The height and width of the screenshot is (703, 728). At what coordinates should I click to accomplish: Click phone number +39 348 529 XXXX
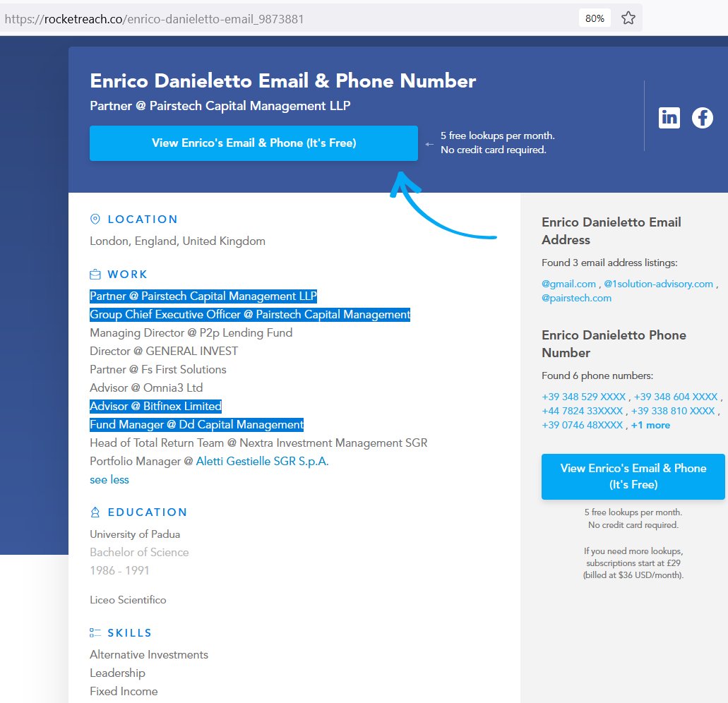pos(584,397)
